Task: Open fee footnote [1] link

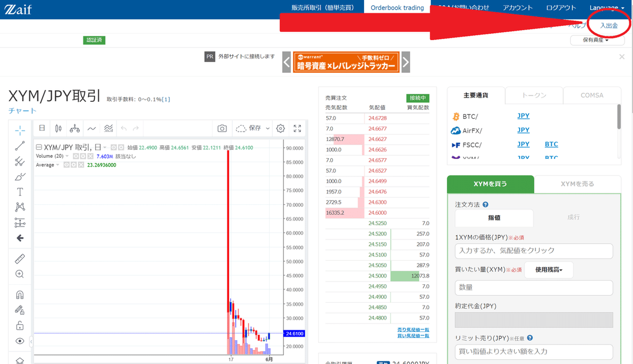Action: point(166,99)
